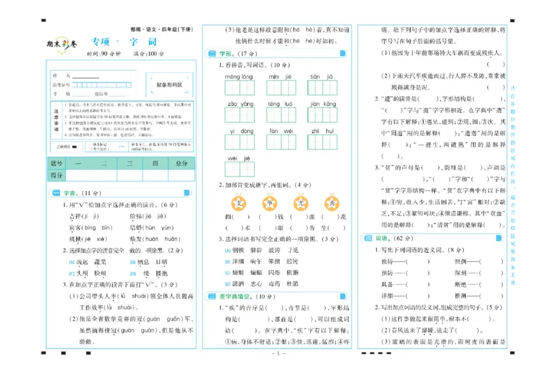The width and height of the screenshot is (554, 392).
Task: Mark option B before 栖息 日晒
Action: click(x=133, y=262)
